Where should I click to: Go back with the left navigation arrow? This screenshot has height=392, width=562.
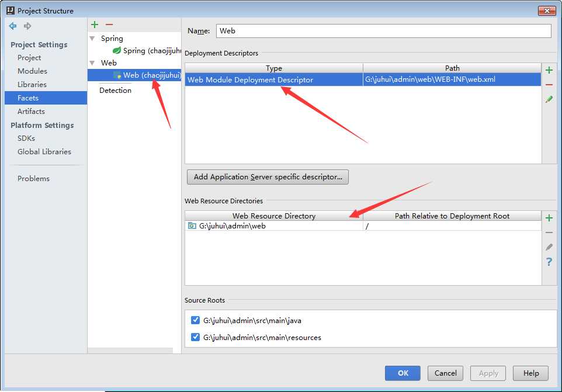(13, 26)
